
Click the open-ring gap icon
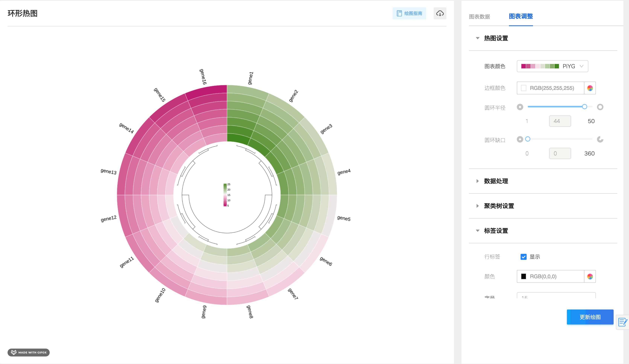(x=600, y=139)
